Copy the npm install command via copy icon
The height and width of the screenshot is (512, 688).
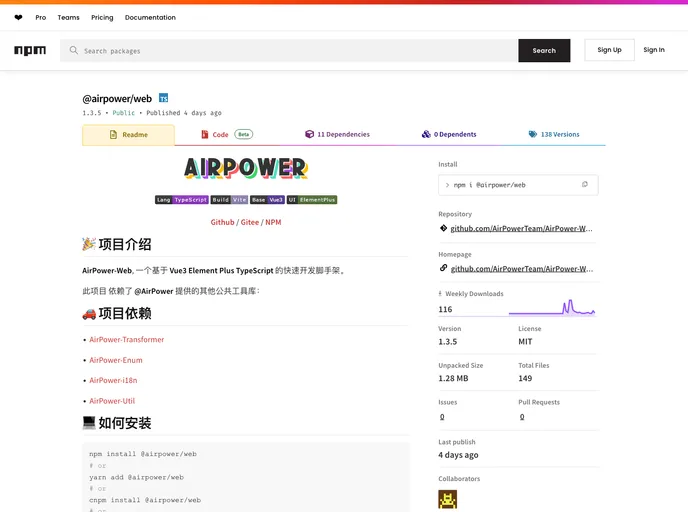pos(584,184)
